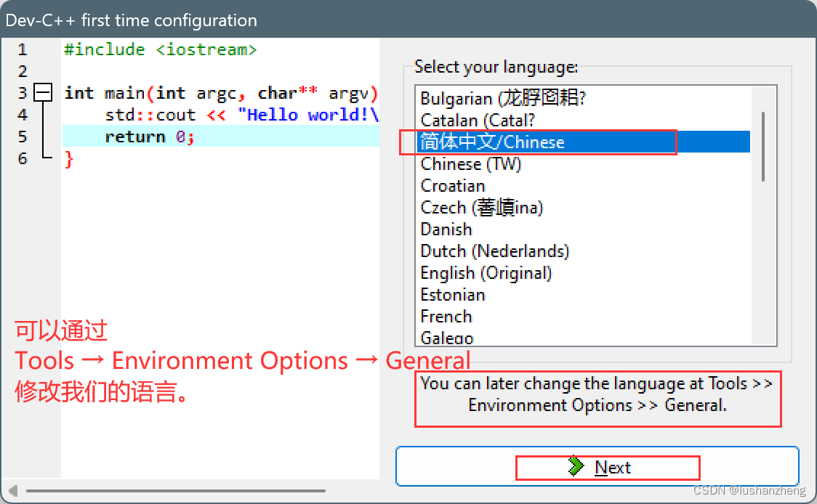Select Estonian in the language list
The image size is (817, 504).
pos(584,295)
